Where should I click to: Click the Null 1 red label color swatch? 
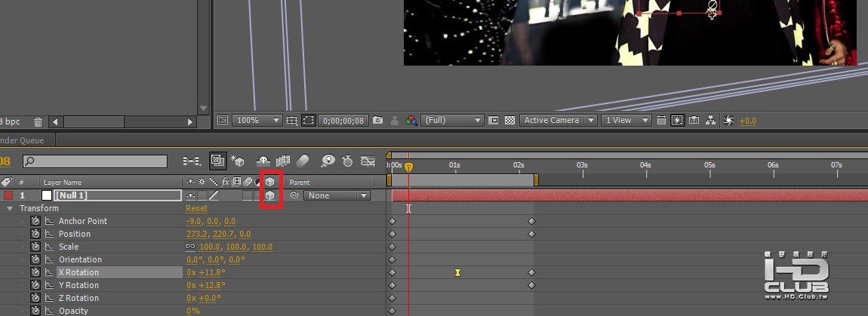(x=8, y=195)
